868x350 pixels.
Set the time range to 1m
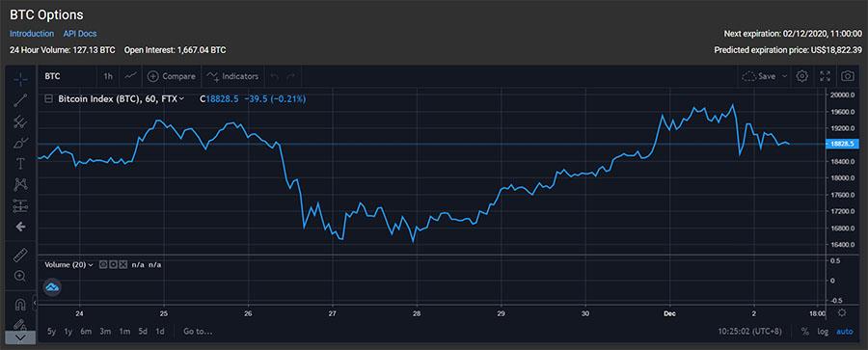tap(124, 332)
